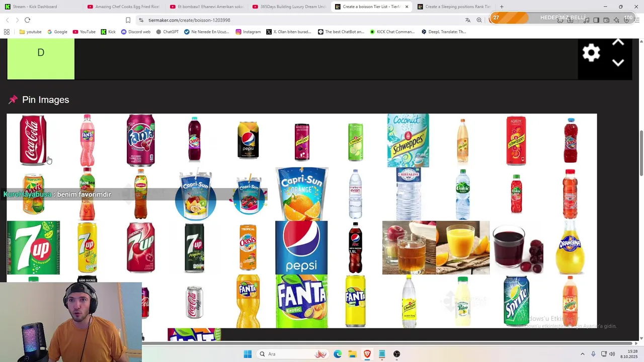This screenshot has width=644, height=362.
Task: Select the red Agrum Schweppes can
Action: pyautogui.click(x=516, y=140)
